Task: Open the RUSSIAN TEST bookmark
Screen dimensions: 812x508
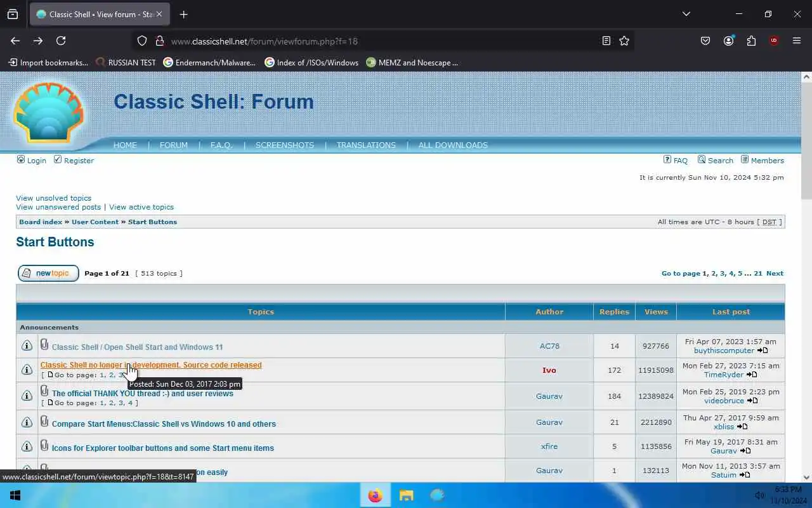Action: [126, 62]
